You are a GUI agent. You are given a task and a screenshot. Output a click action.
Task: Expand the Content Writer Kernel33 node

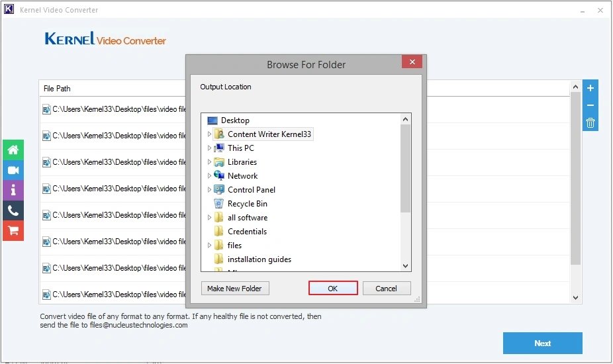click(x=209, y=134)
